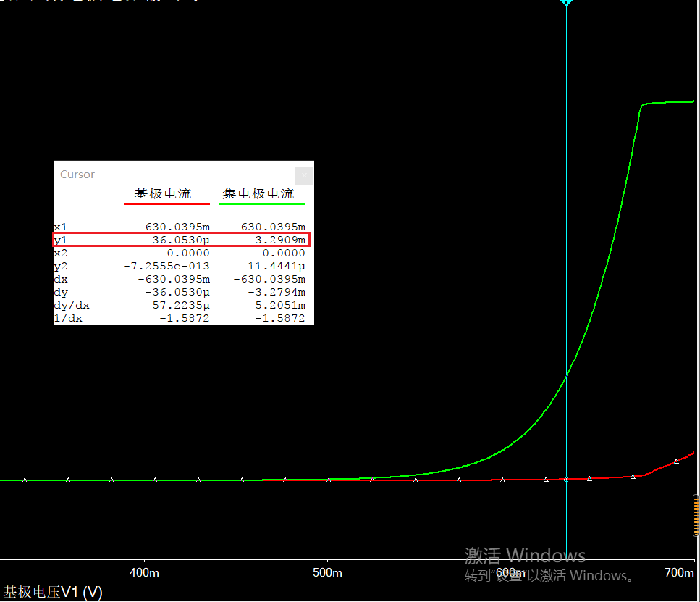Click the flat plateau of the green curve
This screenshot has height=602, width=700.
(x=670, y=102)
